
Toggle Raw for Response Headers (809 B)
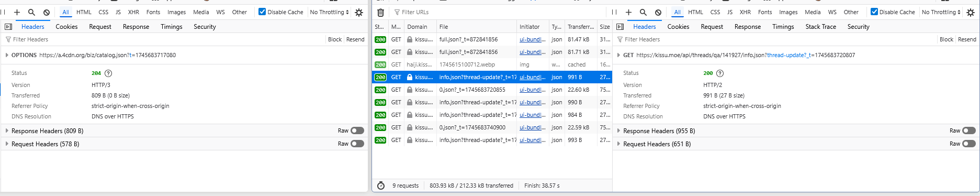click(357, 130)
